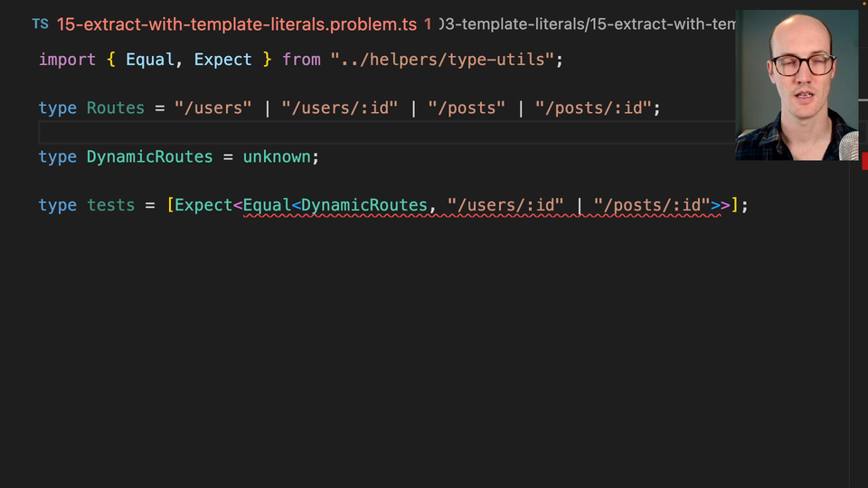
Task: Click Equal in the import statement
Action: 150,60
